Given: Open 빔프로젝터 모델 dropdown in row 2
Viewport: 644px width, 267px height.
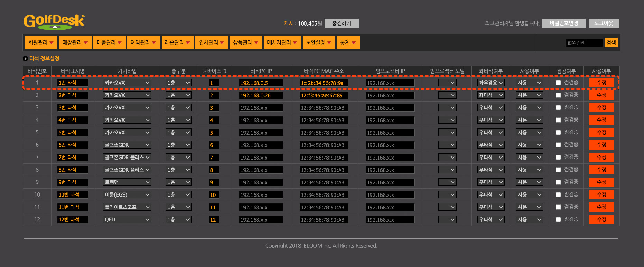Looking at the screenshot, I should [x=447, y=95].
